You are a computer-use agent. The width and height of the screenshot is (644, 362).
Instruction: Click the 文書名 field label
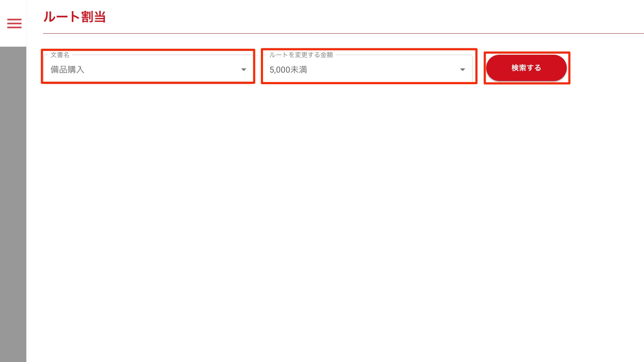pyautogui.click(x=60, y=55)
